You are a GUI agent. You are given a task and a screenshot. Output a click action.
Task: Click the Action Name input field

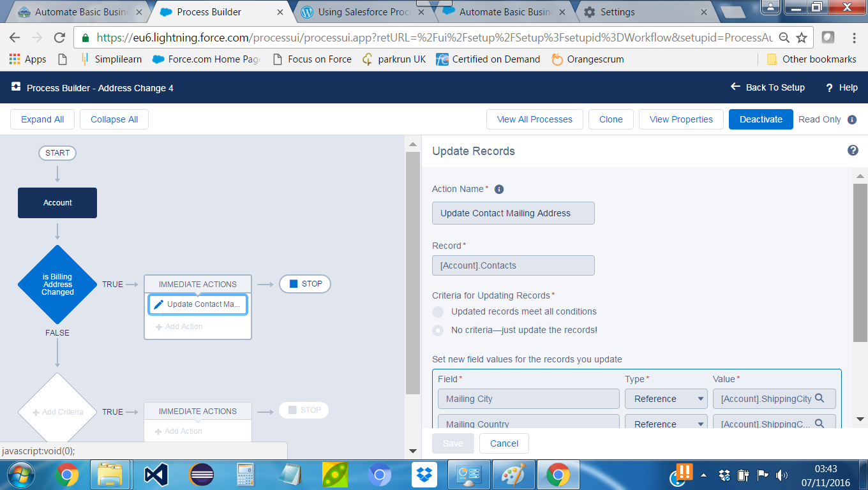[513, 213]
